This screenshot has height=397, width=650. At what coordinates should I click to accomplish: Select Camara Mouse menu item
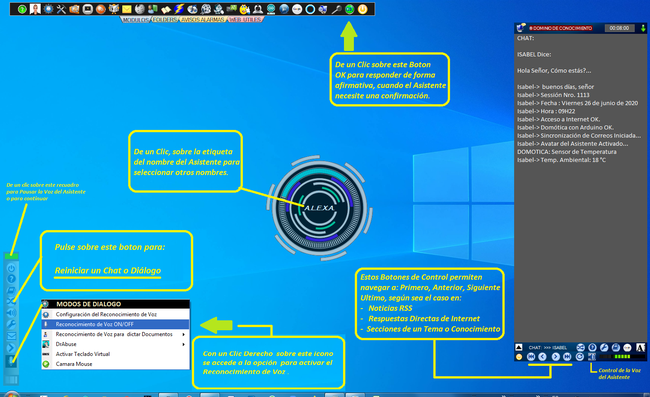tap(115, 364)
